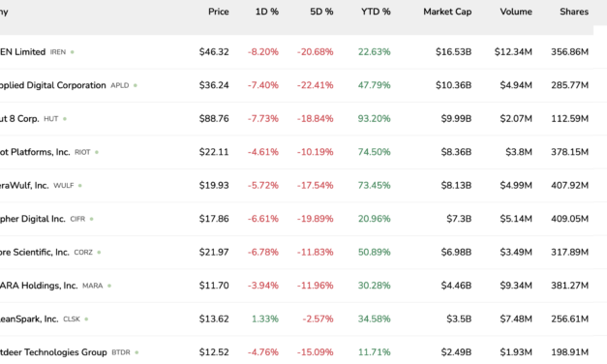Open the Core Scientific, Inc. link
Image resolution: width=607 pixels, height=364 pixels.
[35, 252]
